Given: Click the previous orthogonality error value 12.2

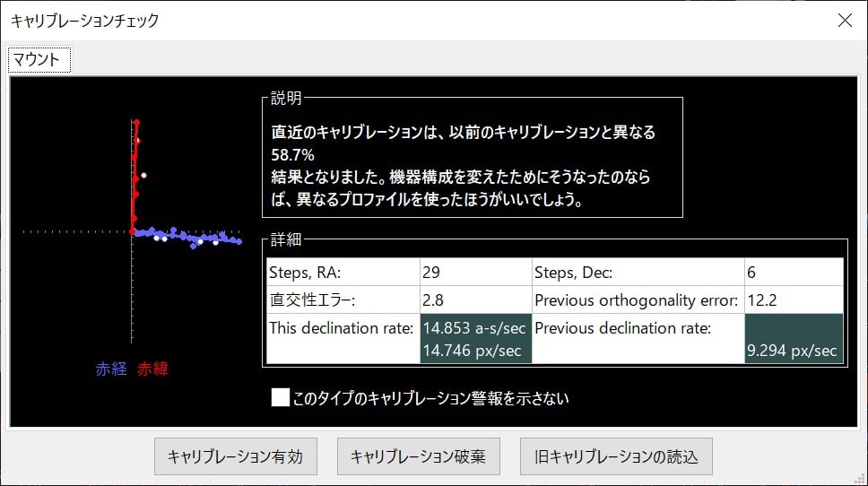Looking at the screenshot, I should pyautogui.click(x=794, y=299).
